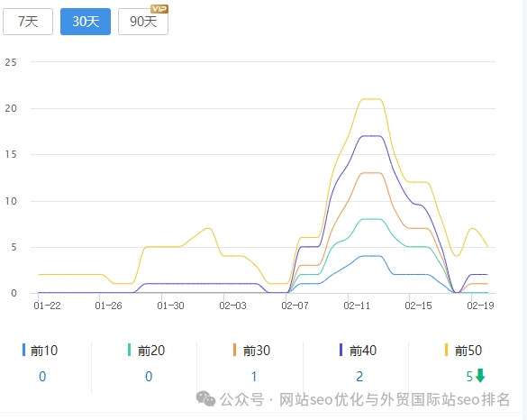Click the 01-26 x-axis date label
Screen dimensions: 527x420
108,306
